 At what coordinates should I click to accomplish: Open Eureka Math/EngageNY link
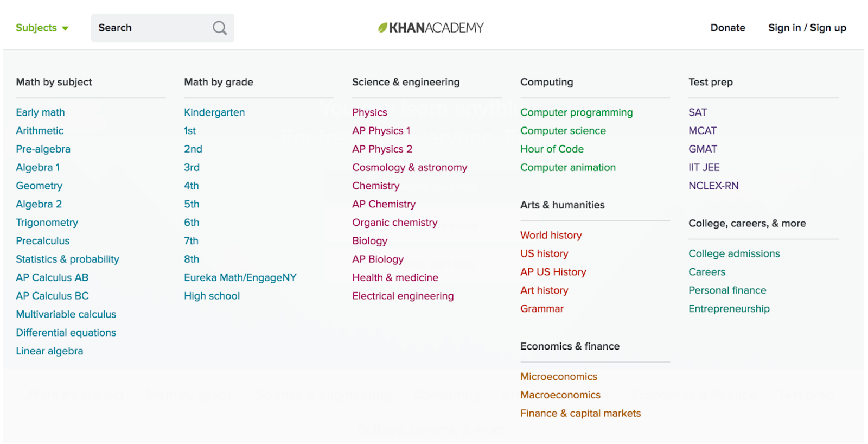click(x=240, y=278)
